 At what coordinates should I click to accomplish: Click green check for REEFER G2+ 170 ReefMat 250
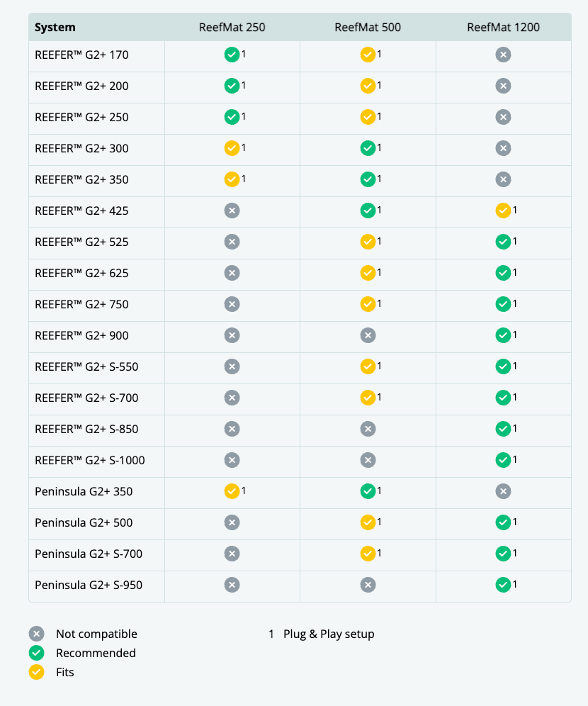232,55
